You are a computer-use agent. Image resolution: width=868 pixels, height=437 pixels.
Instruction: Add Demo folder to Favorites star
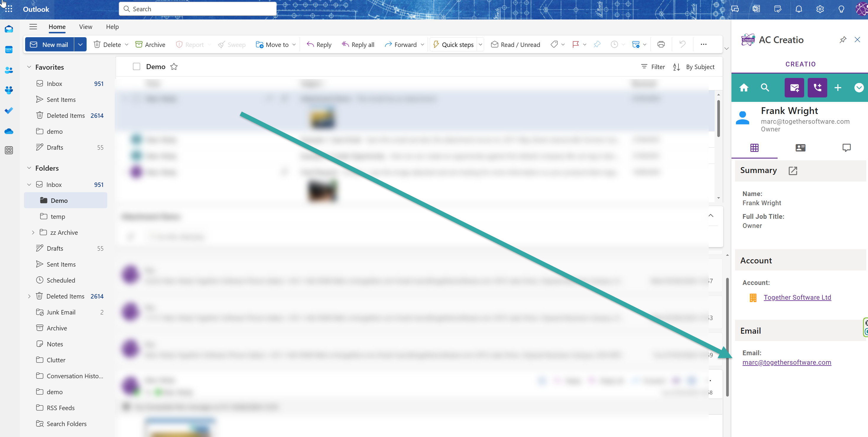coord(174,67)
